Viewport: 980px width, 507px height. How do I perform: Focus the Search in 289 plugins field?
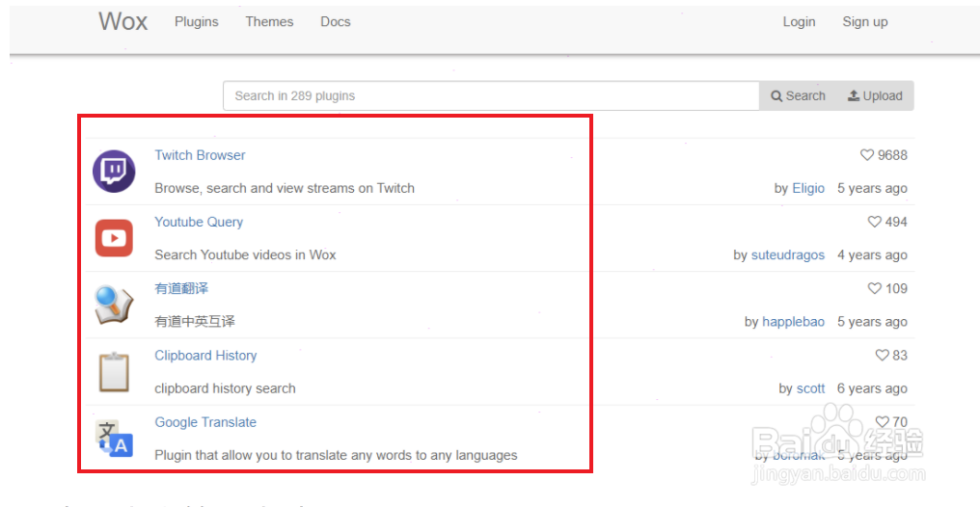491,95
